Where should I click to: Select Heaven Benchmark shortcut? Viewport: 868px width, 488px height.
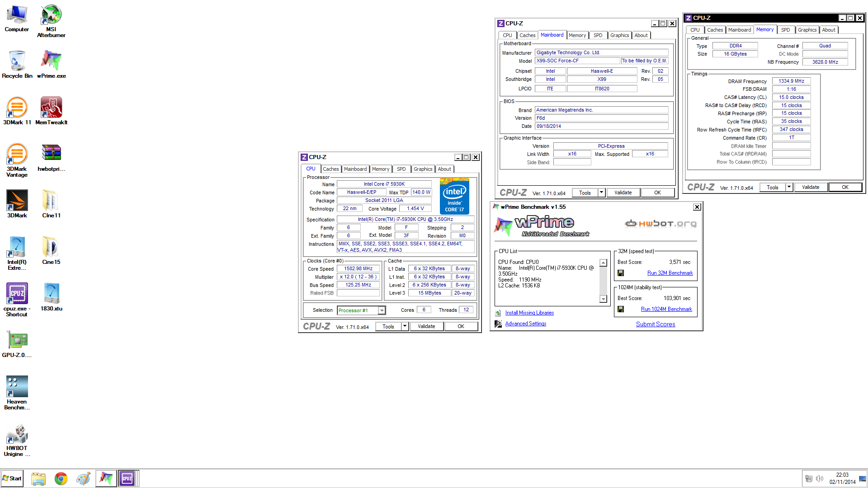pyautogui.click(x=17, y=393)
